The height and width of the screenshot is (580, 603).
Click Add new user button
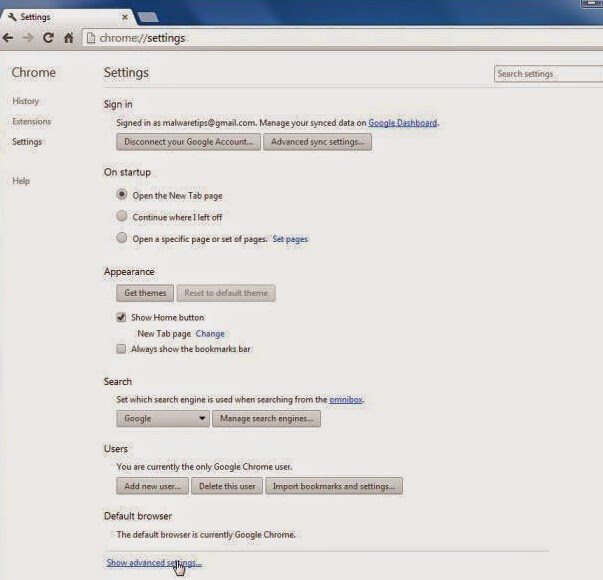[152, 486]
